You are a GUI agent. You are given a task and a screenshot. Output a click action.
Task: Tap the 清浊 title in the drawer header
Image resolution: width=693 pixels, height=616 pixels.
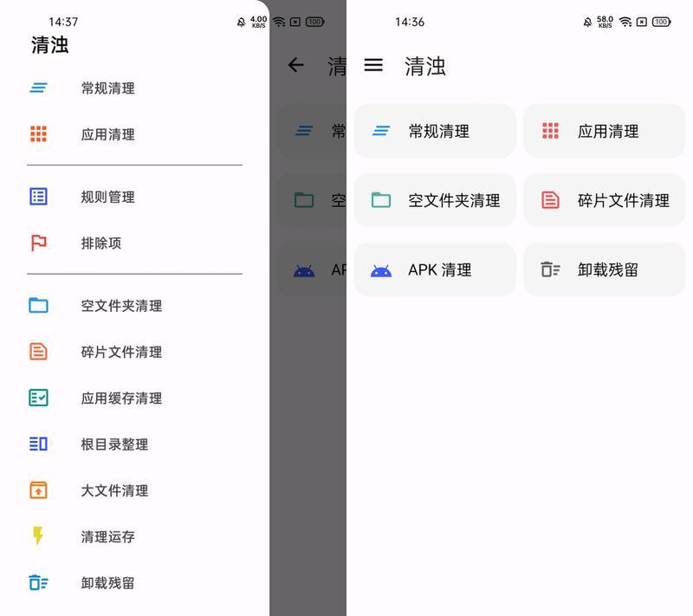[50, 45]
